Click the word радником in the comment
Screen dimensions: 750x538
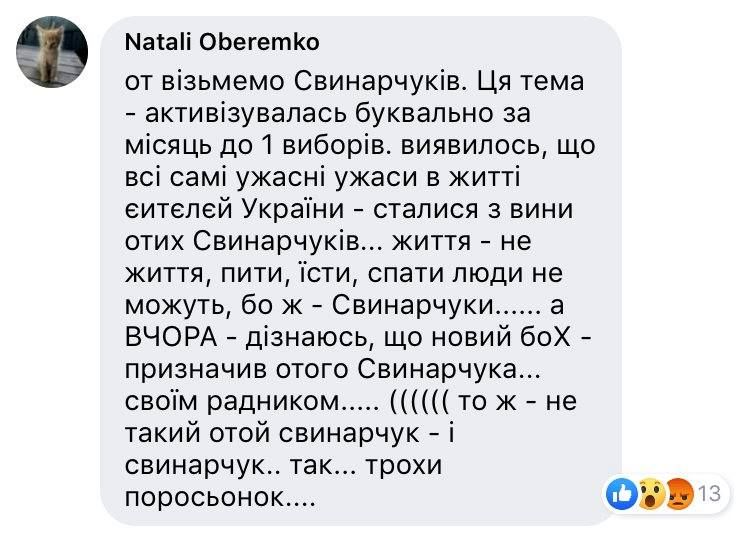point(273,402)
